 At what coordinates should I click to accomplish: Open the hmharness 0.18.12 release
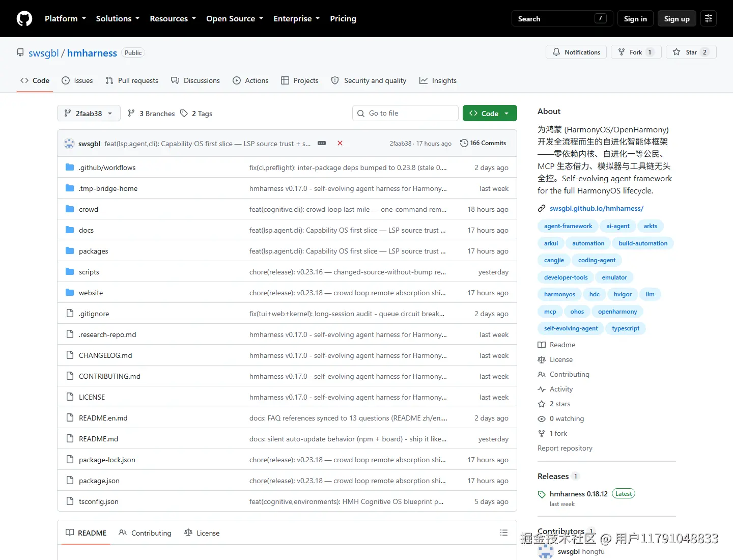(579, 494)
